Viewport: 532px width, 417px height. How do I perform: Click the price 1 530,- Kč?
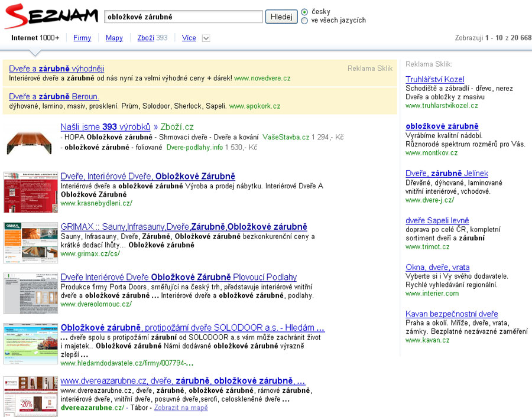click(241, 148)
